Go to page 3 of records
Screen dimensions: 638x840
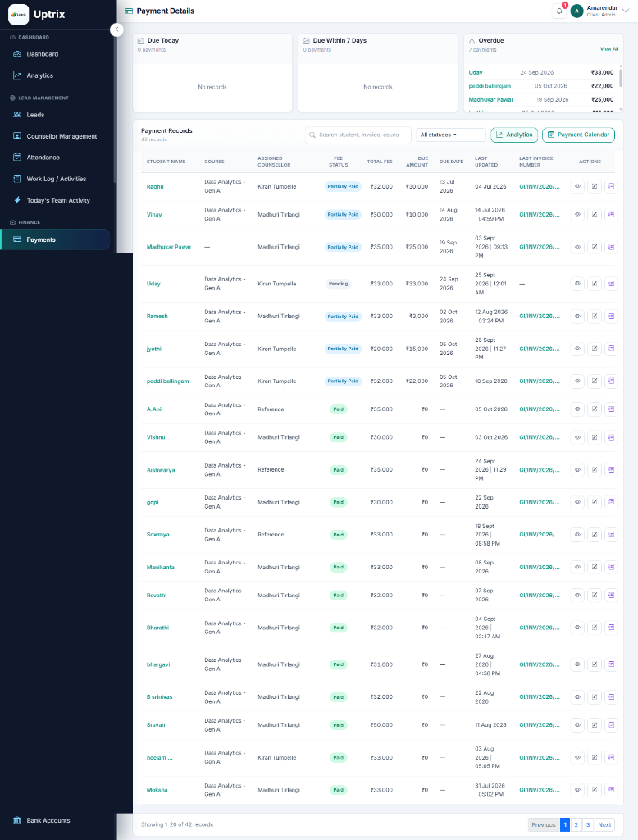[x=588, y=825]
